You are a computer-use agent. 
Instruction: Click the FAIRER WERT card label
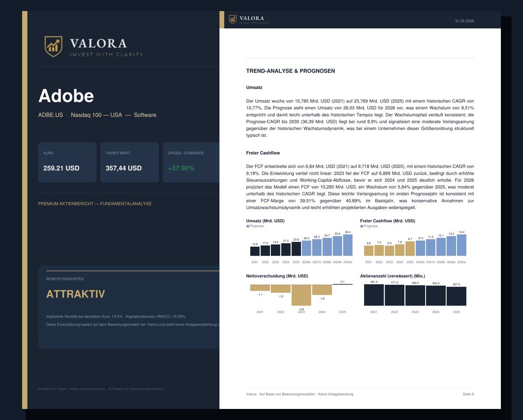pos(118,153)
